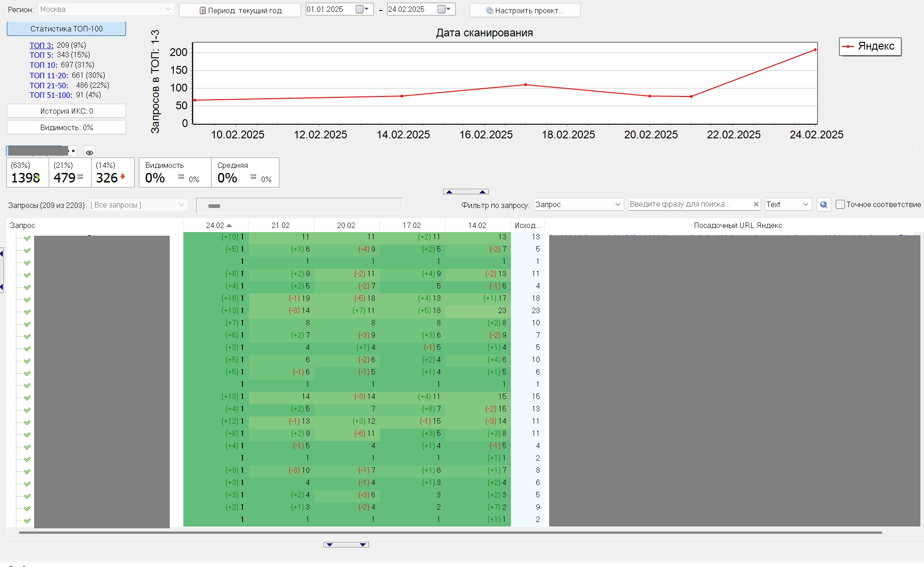Click the (+18) 1 cell in 24.02 column
Image resolution: width=924 pixels, height=567 pixels.
pos(216,298)
